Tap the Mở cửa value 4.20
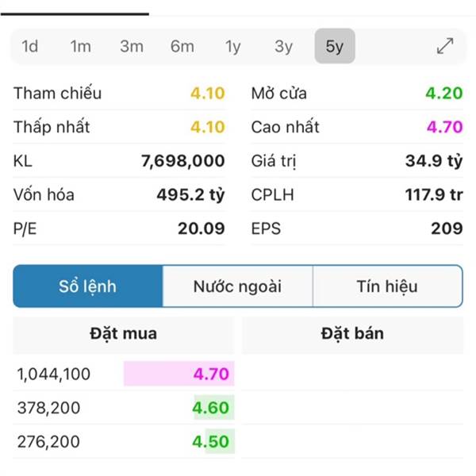 pos(444,93)
